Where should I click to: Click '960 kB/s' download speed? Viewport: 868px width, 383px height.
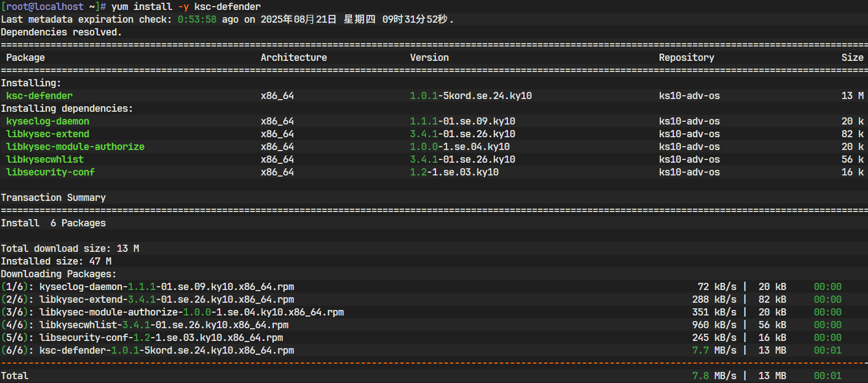click(714, 325)
